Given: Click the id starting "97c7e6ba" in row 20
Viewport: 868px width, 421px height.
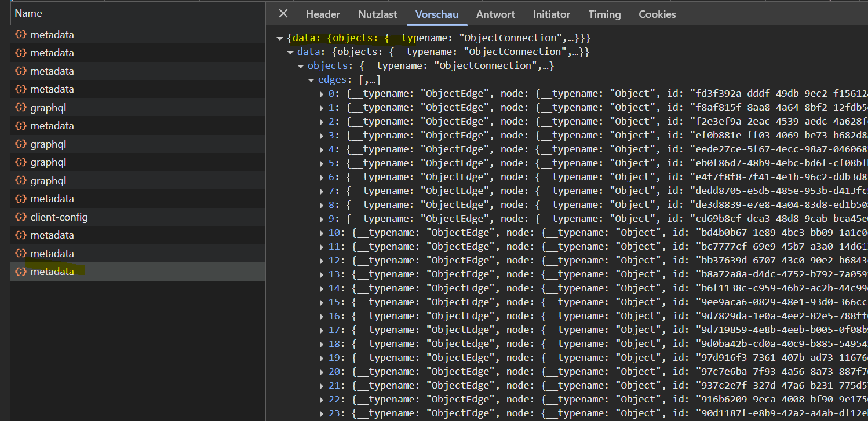Looking at the screenshot, I should point(782,371).
